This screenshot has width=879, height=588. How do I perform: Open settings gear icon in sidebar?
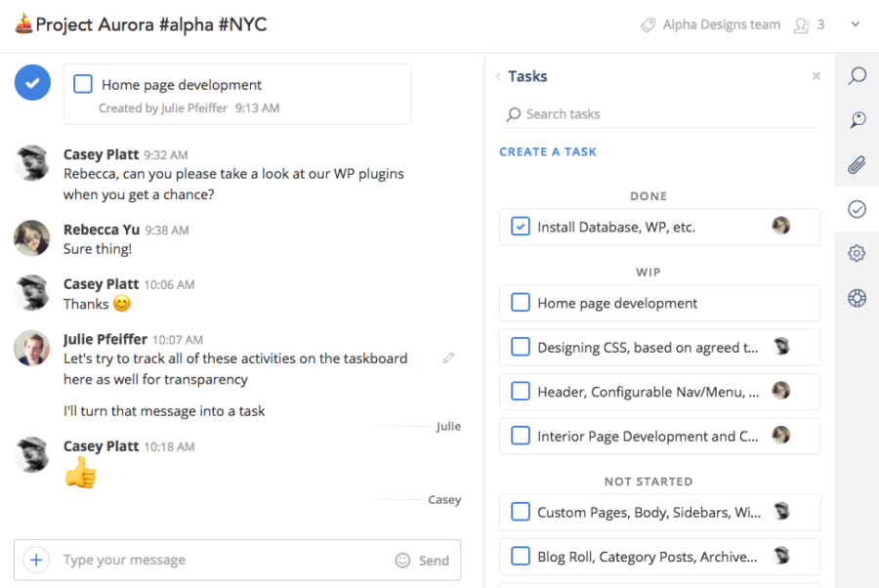click(857, 253)
